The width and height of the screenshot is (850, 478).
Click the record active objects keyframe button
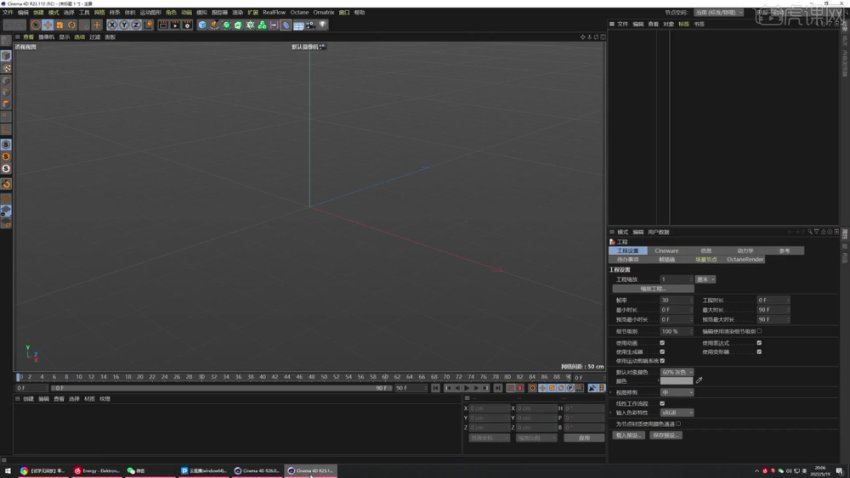(511, 388)
